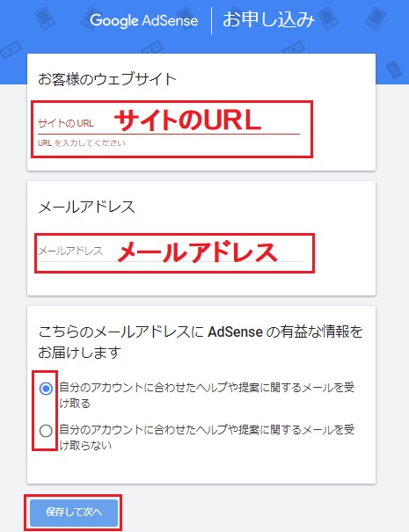The image size is (409, 532).
Task: Click the red メールアドレス annotation text
Action: coord(197,252)
